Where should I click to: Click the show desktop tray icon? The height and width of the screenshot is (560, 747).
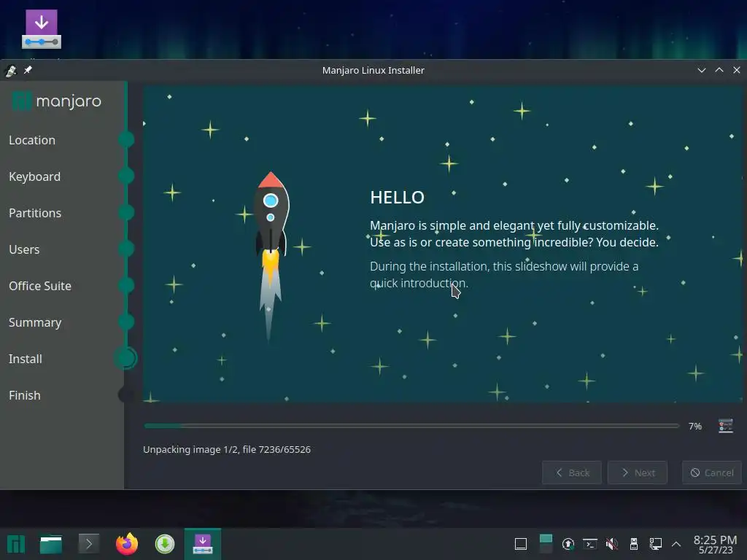tap(521, 544)
